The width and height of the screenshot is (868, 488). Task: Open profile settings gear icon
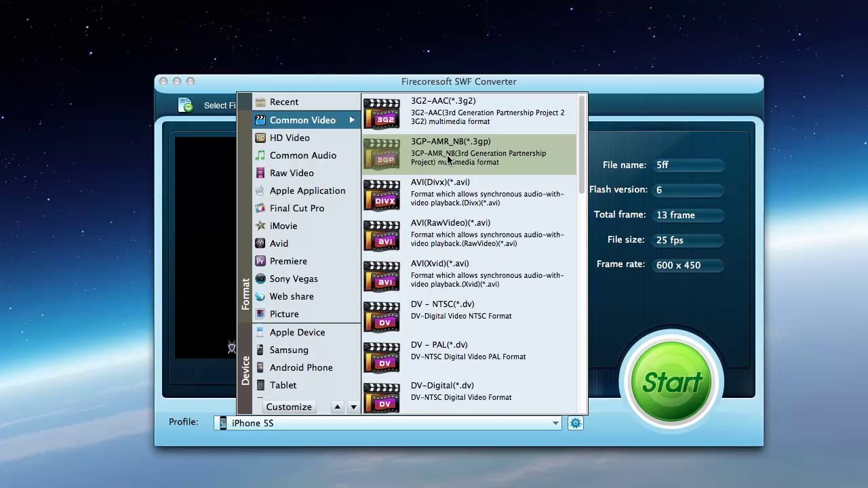[575, 423]
